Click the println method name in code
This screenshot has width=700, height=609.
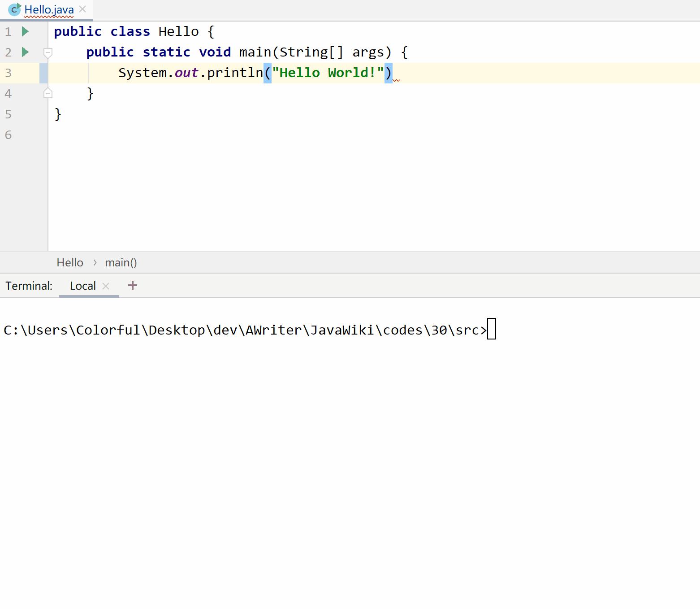[x=235, y=73]
